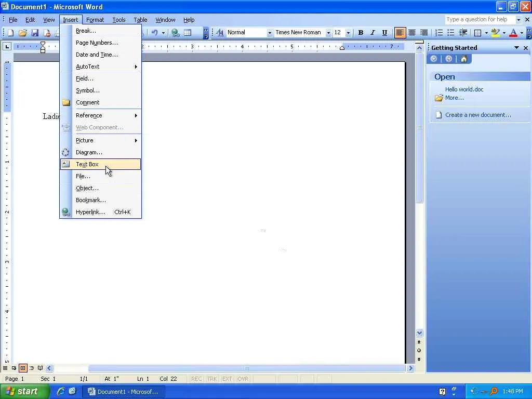Click the Insert Table toolbar icon
The height and width of the screenshot is (399, 532).
(x=188, y=33)
